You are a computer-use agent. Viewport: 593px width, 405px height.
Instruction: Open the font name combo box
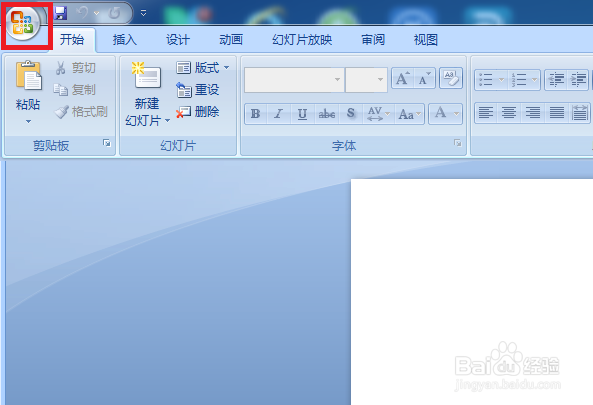pyautogui.click(x=294, y=80)
